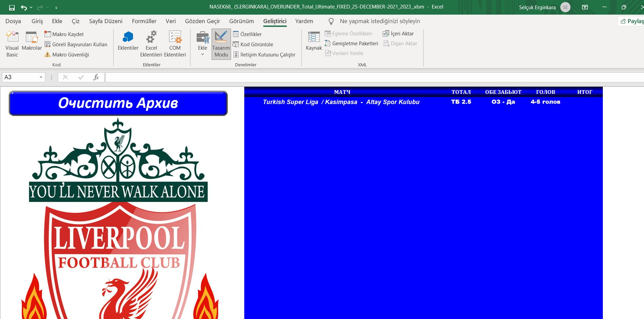Open the Sayfa Düzeni tab
Viewport: 644px width, 319px height.
pos(106,21)
